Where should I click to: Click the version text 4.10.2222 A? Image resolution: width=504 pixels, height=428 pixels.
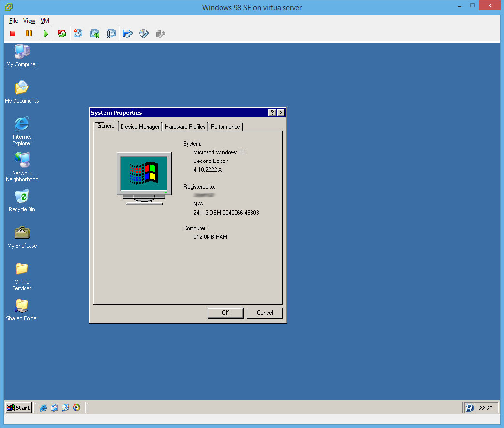[x=208, y=170]
